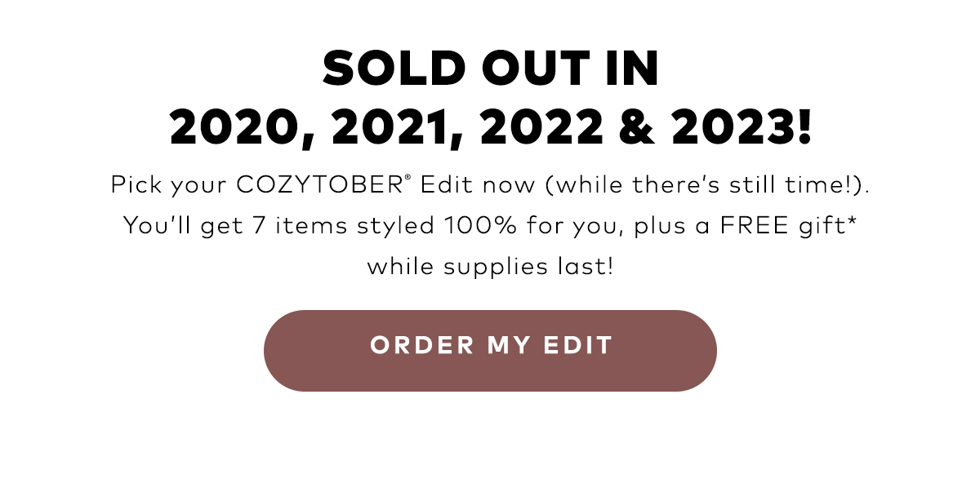Viewport: 980px width, 492px height.
Task: Click the words Pick your
Action: [x=169, y=185]
